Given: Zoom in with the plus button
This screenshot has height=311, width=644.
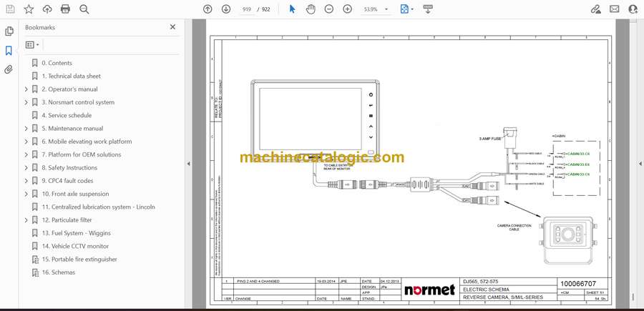Looking at the screenshot, I should (348, 9).
